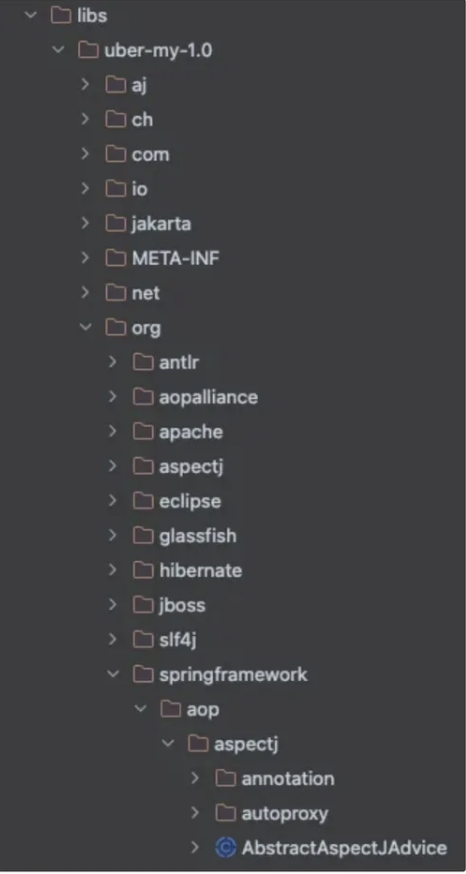The height and width of the screenshot is (874, 466).
Task: Select the antlr package label
Action: pyautogui.click(x=179, y=362)
